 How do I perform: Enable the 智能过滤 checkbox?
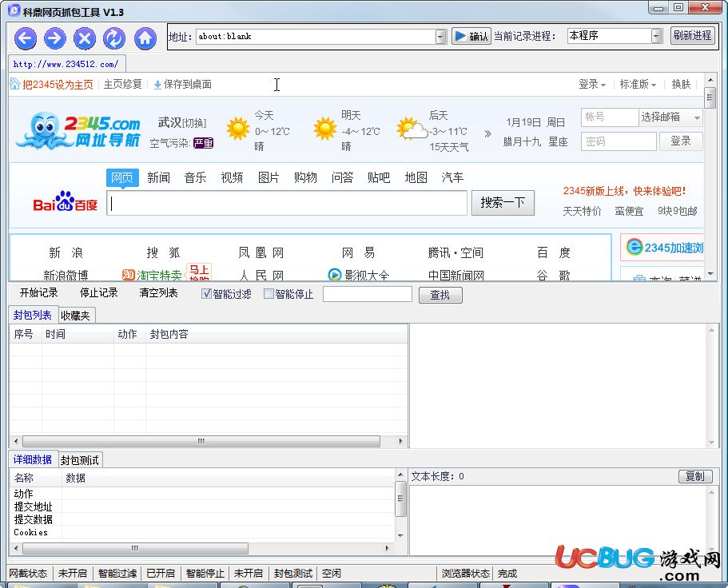pyautogui.click(x=207, y=294)
